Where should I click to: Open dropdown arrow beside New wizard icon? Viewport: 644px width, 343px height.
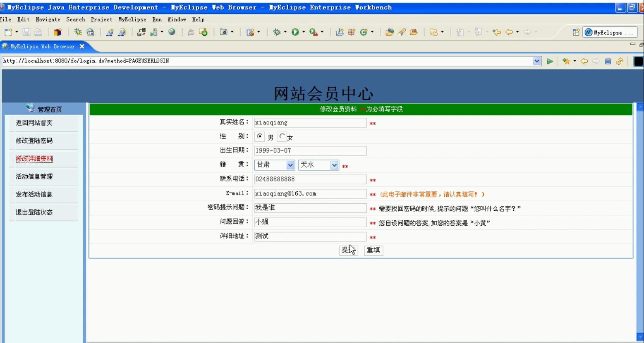[x=17, y=32]
